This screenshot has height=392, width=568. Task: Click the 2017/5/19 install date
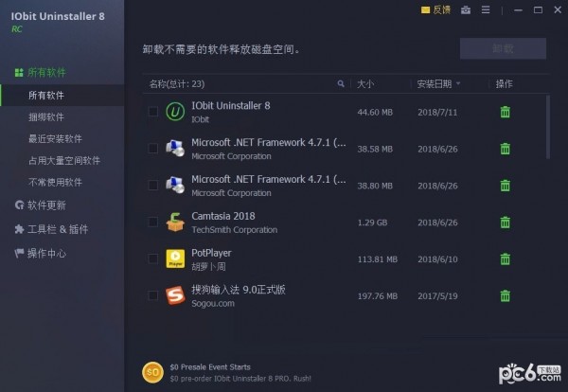point(437,296)
